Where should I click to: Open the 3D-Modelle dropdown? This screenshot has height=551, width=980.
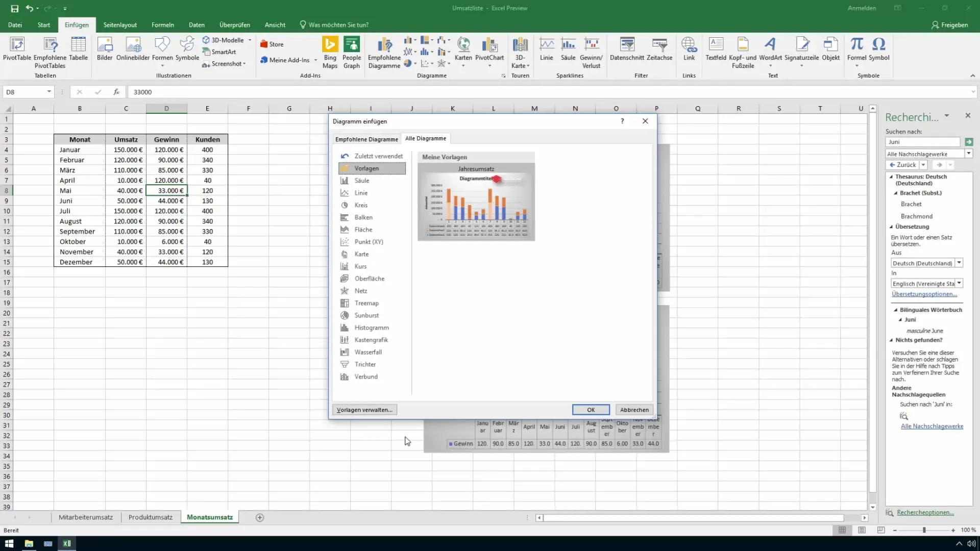(x=250, y=40)
